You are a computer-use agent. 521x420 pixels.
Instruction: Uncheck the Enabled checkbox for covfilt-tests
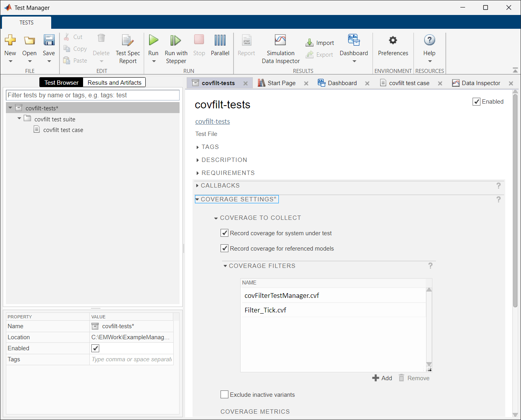coord(477,101)
